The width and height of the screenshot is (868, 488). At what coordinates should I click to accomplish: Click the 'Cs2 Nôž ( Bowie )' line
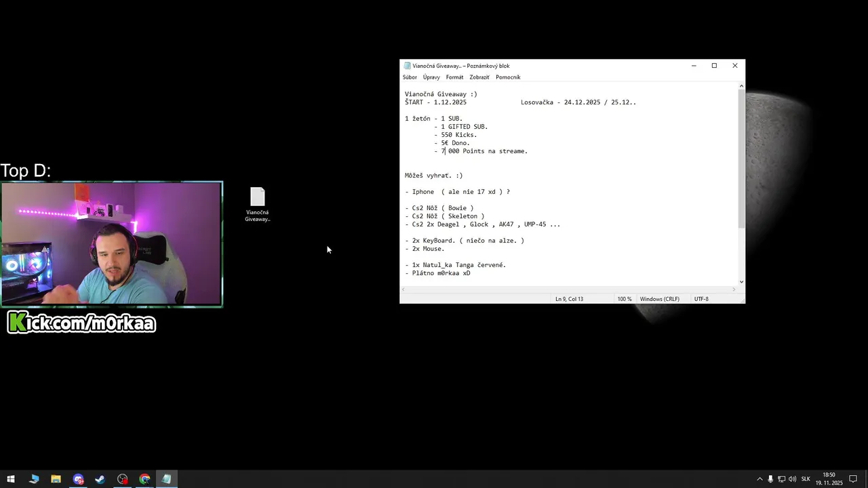point(439,208)
